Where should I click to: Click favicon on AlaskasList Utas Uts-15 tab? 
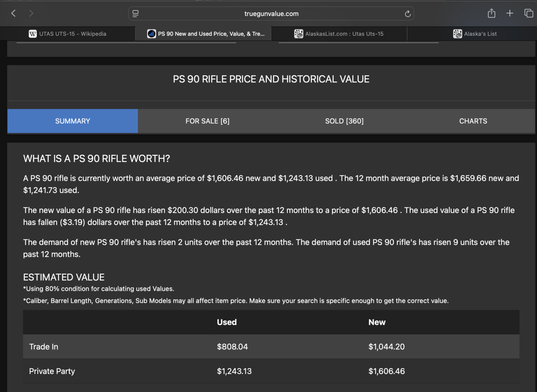[x=299, y=34]
